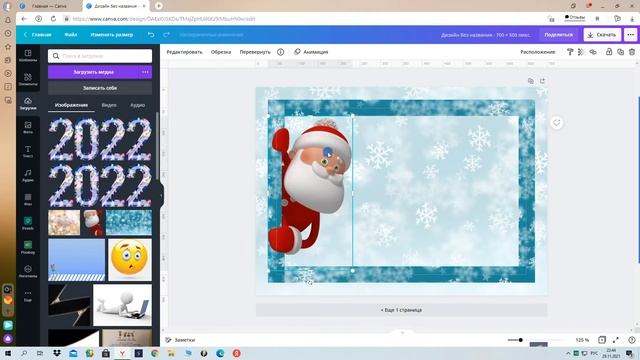Lock the selected element
Screen dimensions: 640x360
coord(609,52)
